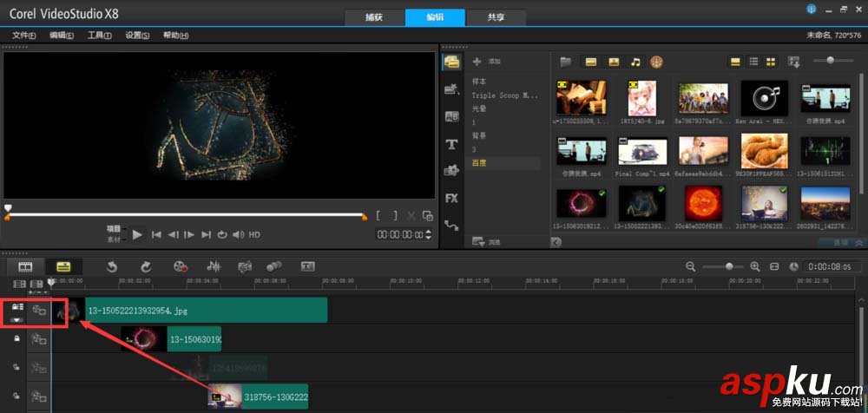Screen dimensions: 868x413
Task: Switch to the 捕获 tab
Action: click(374, 17)
